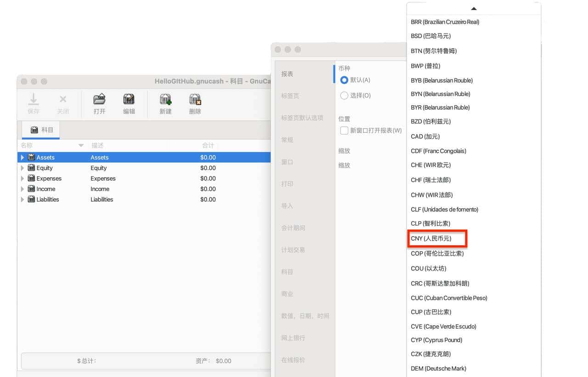
Task: Click the New account toolbar icon
Action: (x=165, y=99)
